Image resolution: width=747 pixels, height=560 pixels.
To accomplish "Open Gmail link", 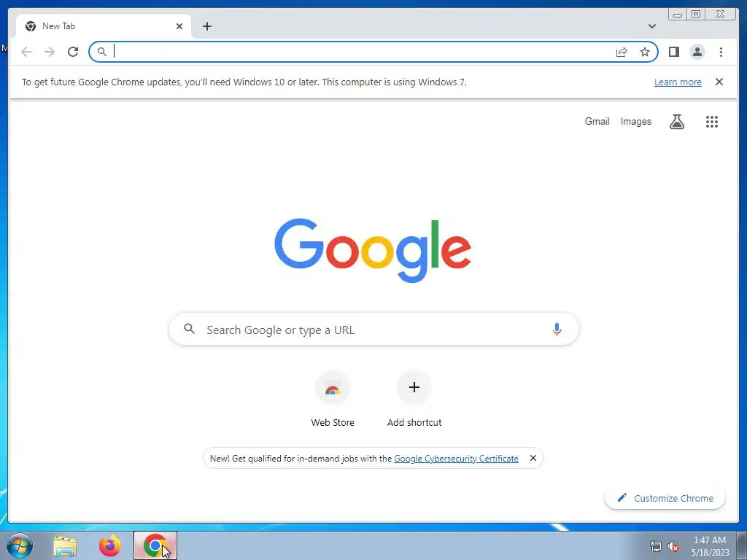I will (597, 122).
